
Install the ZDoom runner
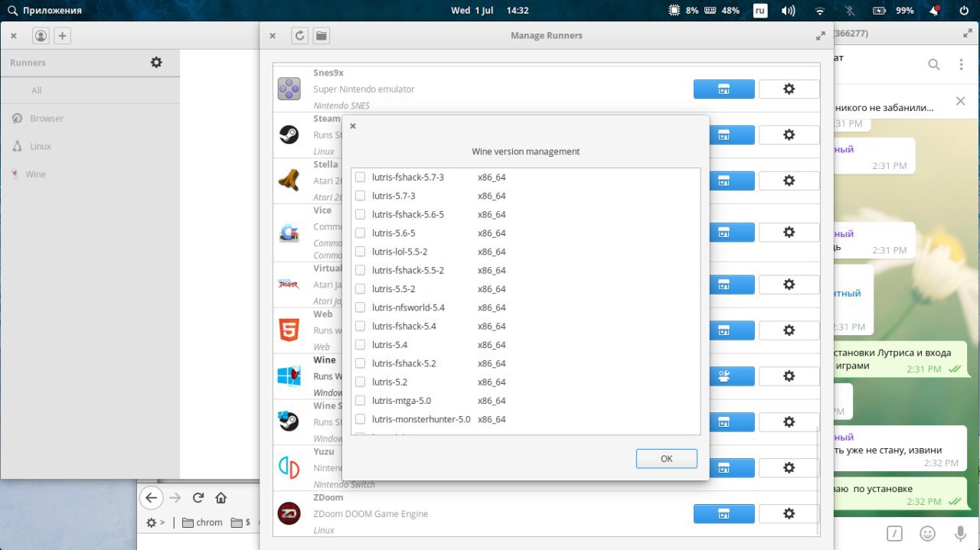pyautogui.click(x=724, y=514)
